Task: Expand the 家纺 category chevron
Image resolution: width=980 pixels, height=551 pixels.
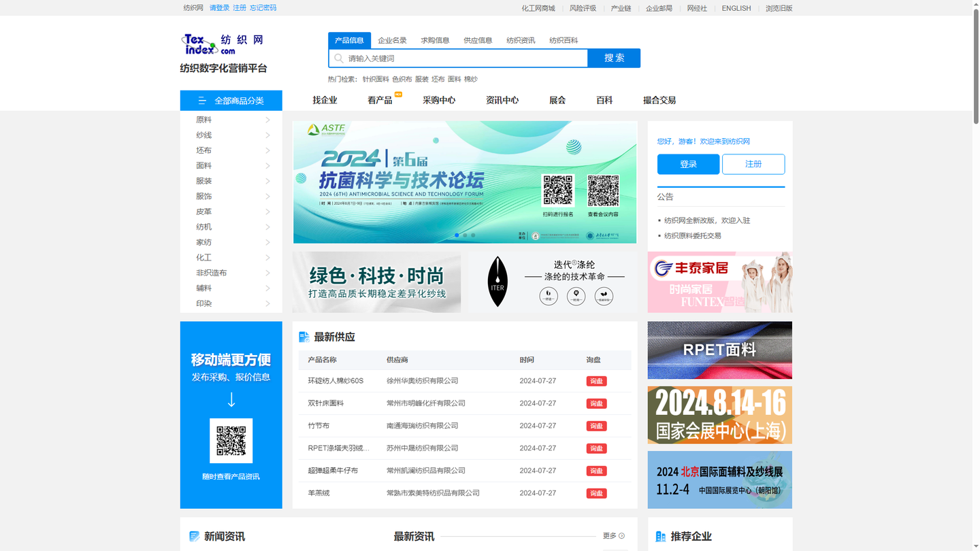Action: click(x=267, y=242)
